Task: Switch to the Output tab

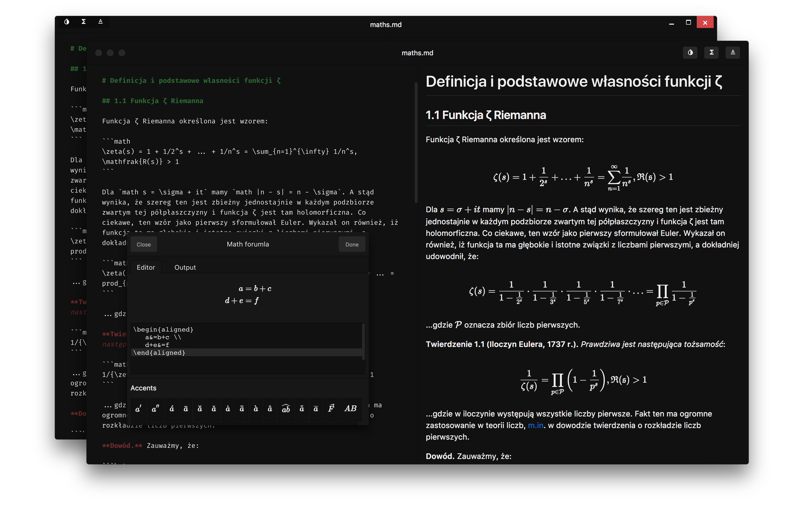Action: [185, 267]
